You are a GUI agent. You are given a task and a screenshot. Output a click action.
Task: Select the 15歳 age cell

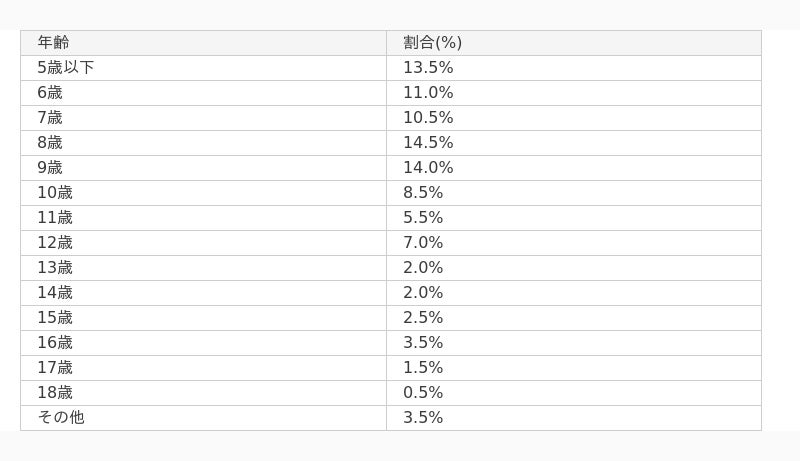coord(55,318)
